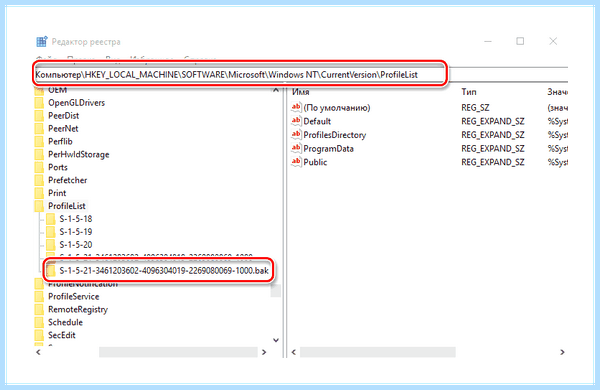
Task: Select the OpenGLDrivers folder icon
Action: tap(39, 103)
